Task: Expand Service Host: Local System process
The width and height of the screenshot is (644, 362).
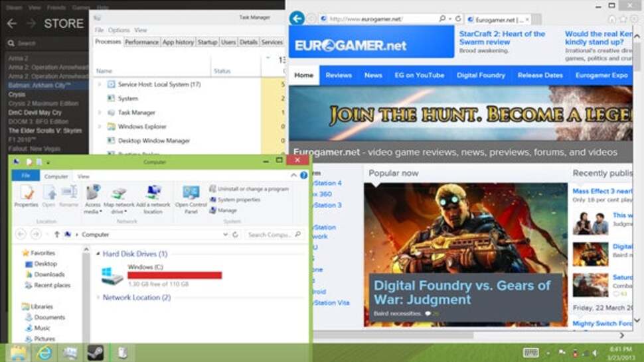Action: coord(99,84)
